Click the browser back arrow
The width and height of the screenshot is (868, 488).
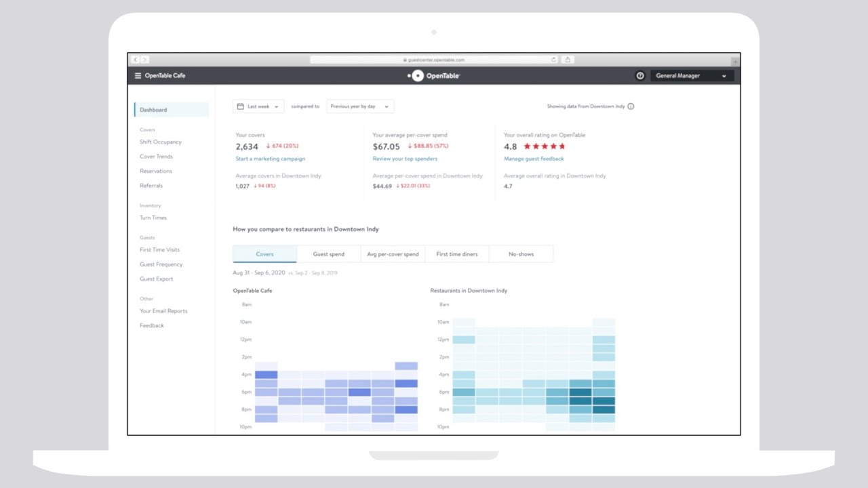click(x=136, y=60)
